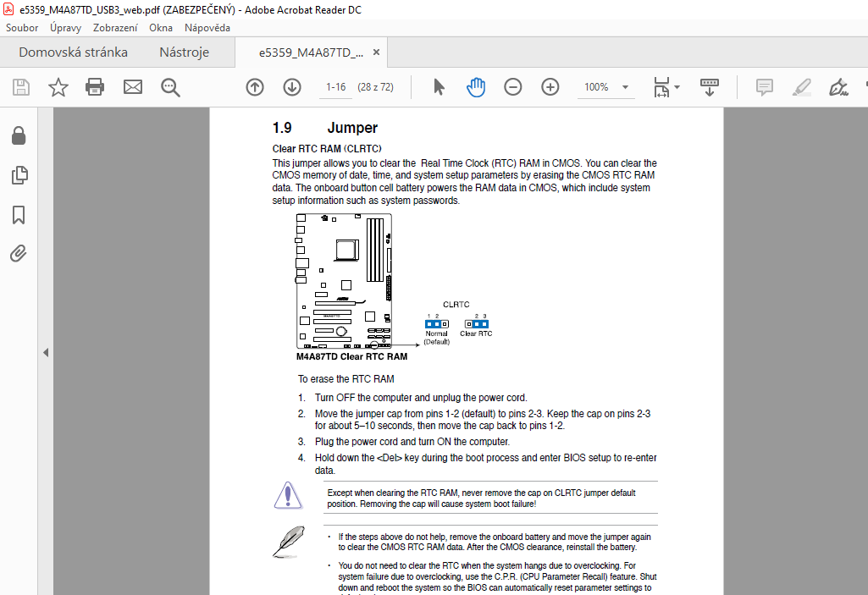Open the sign document pen tool
Image resolution: width=868 pixels, height=595 pixels.
pyautogui.click(x=838, y=87)
